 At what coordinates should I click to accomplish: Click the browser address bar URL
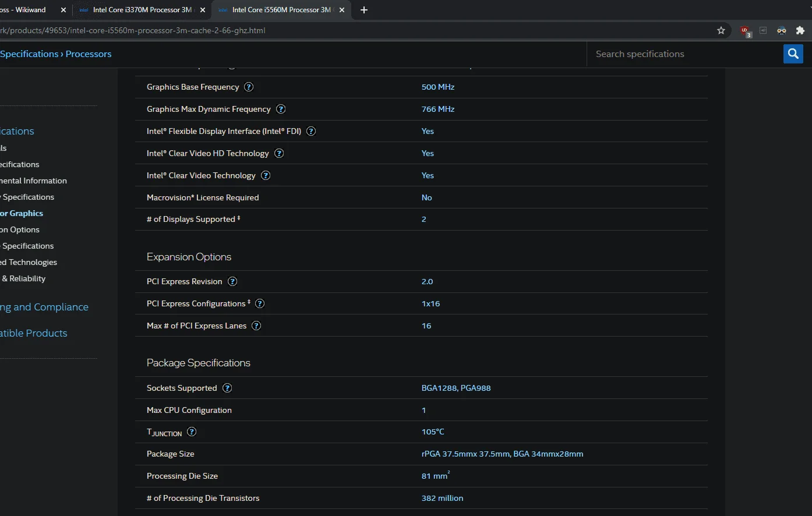(133, 30)
